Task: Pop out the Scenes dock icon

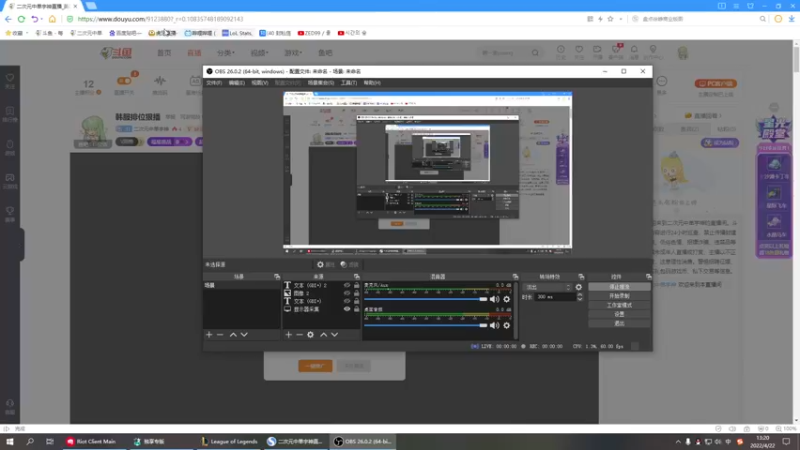Action: pyautogui.click(x=277, y=277)
